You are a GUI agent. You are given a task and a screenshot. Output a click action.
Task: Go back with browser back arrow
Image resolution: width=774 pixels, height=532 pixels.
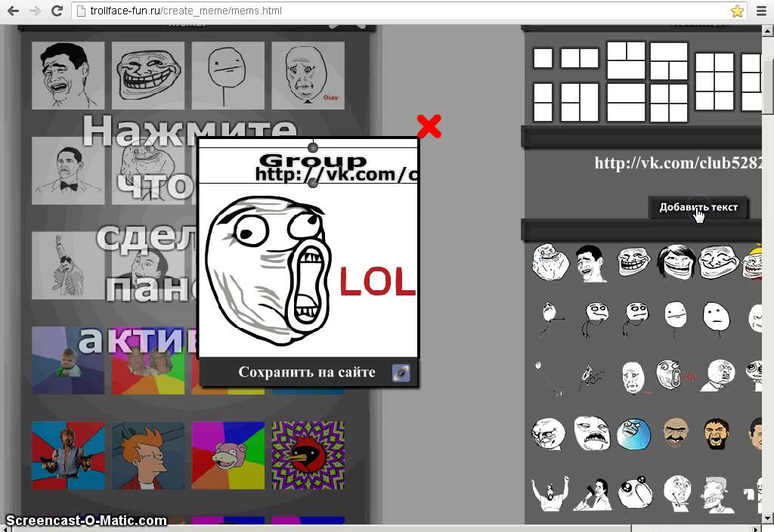(14, 11)
